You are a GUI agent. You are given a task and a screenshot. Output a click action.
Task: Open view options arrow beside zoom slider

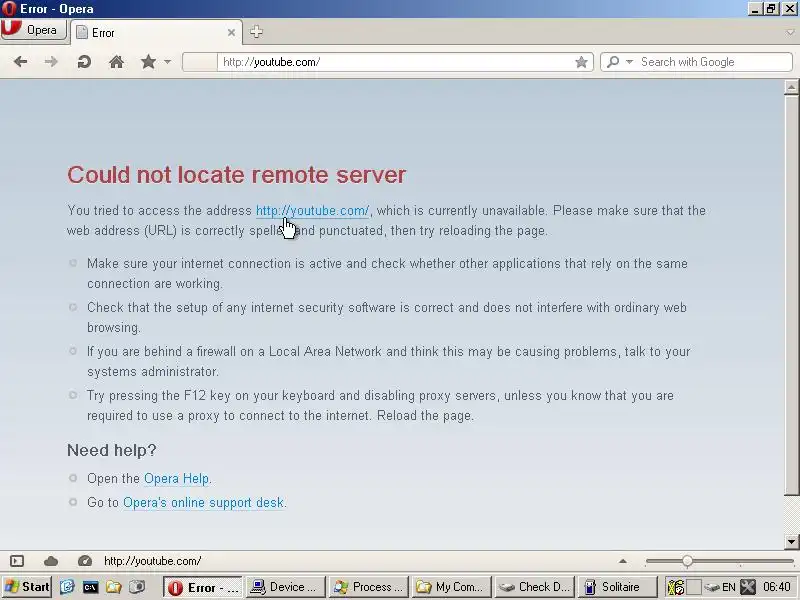(x=622, y=561)
